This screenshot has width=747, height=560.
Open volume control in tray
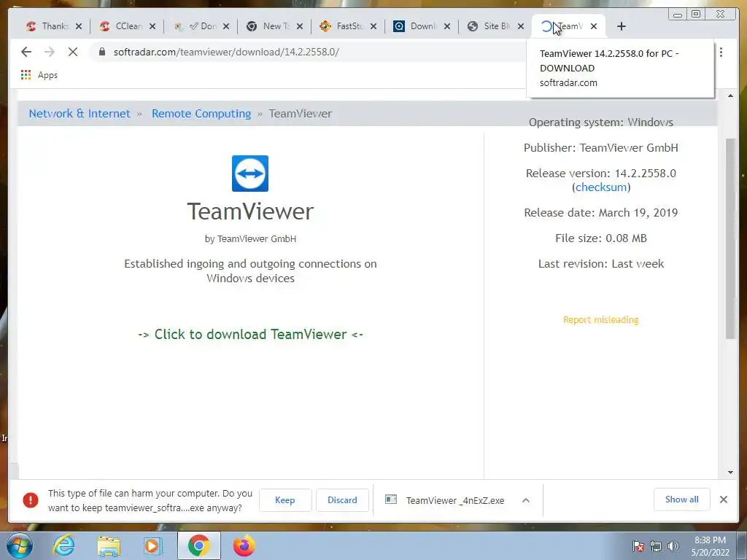point(673,546)
